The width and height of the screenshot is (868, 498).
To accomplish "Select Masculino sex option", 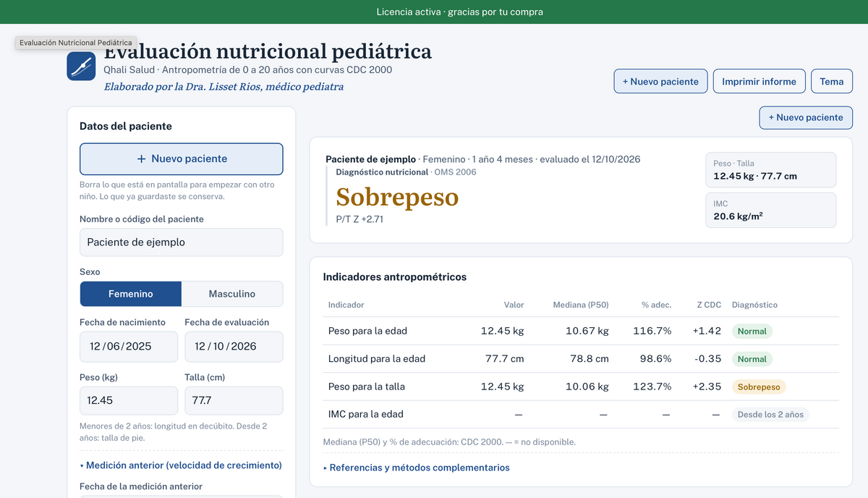I will click(232, 294).
